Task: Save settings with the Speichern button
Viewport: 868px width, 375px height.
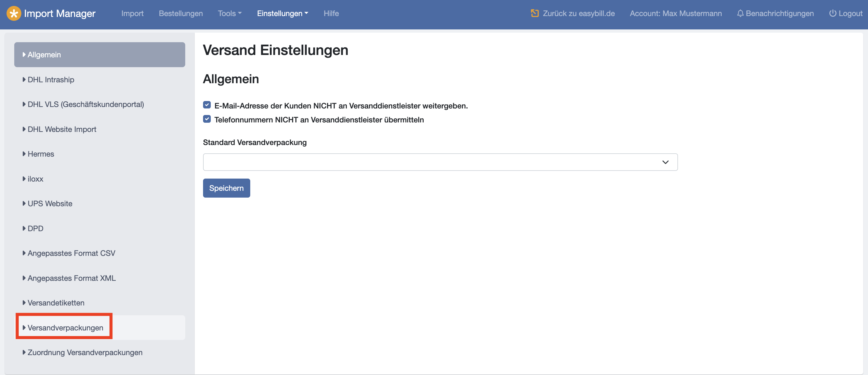Action: 226,188
